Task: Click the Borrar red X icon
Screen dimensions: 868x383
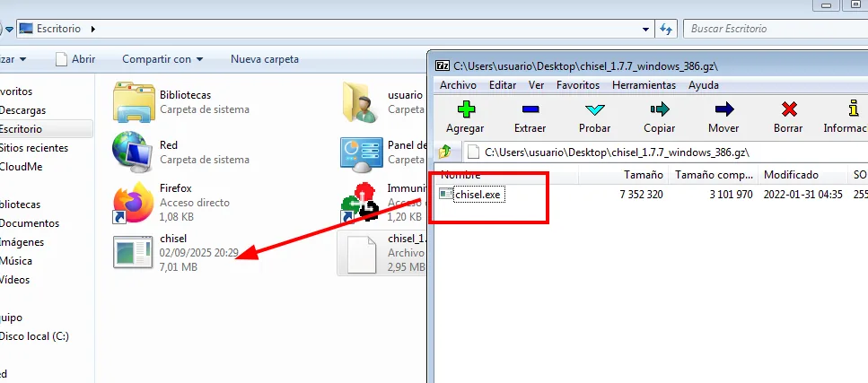Action: (x=789, y=109)
